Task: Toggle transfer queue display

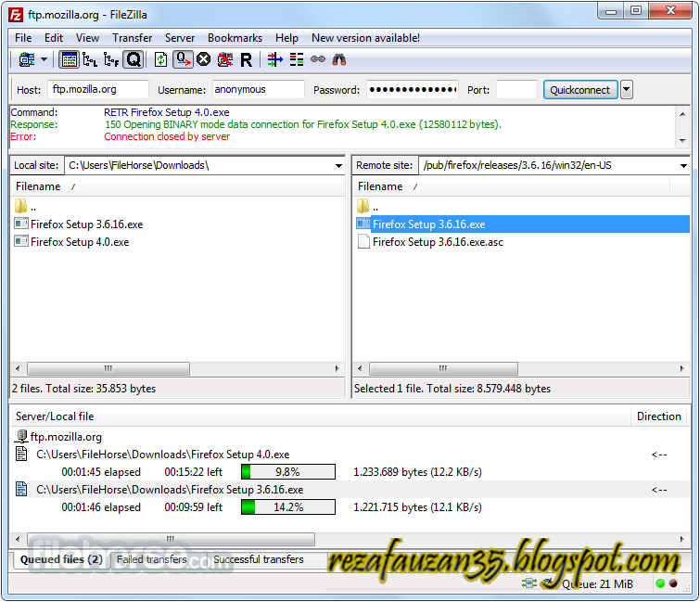Action: [134, 59]
